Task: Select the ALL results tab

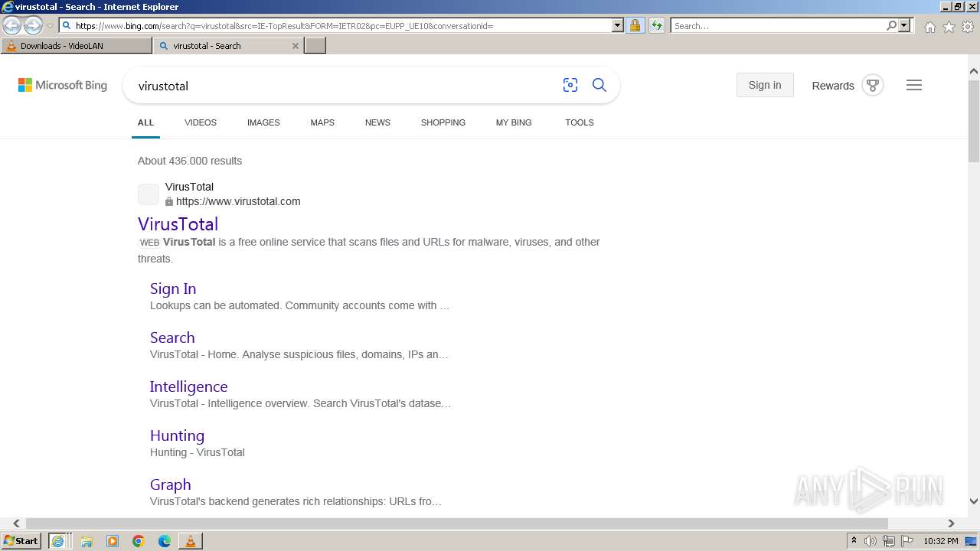Action: tap(145, 122)
